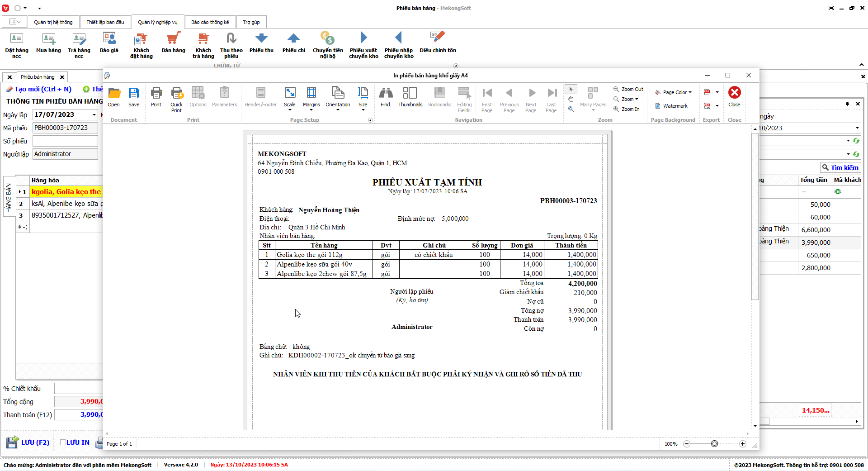Click the Số phiếu input field
The height and width of the screenshot is (471, 868).
click(x=65, y=141)
